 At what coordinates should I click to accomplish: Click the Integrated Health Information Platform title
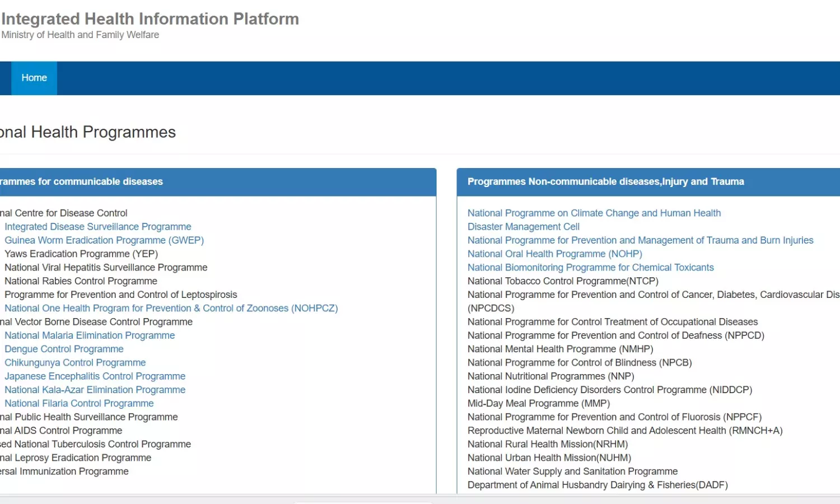pos(150,19)
